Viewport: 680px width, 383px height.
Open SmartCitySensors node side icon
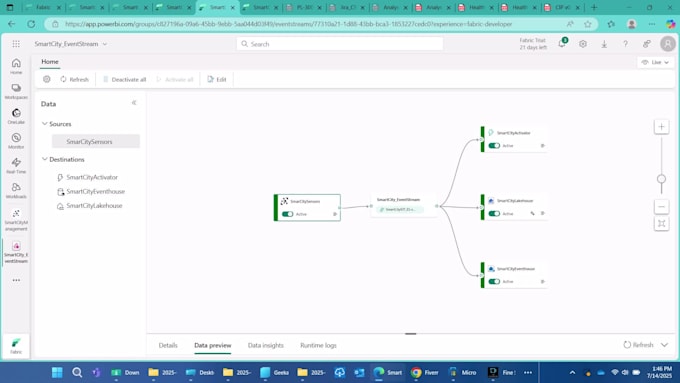(x=335, y=214)
